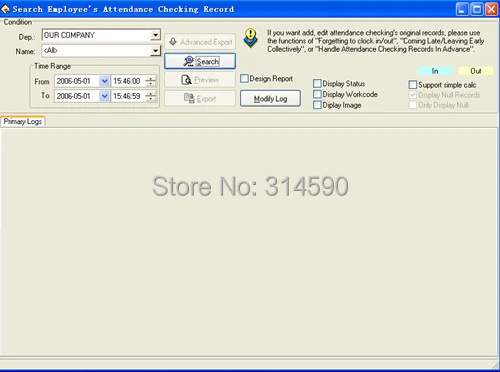
Task: Click the OUR COMPANY department text
Action: [x=69, y=35]
